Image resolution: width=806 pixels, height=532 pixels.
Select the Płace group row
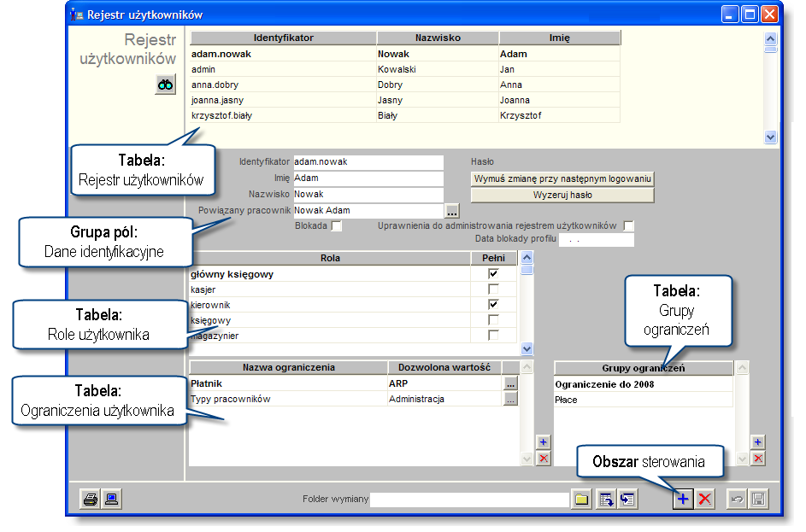[644, 400]
